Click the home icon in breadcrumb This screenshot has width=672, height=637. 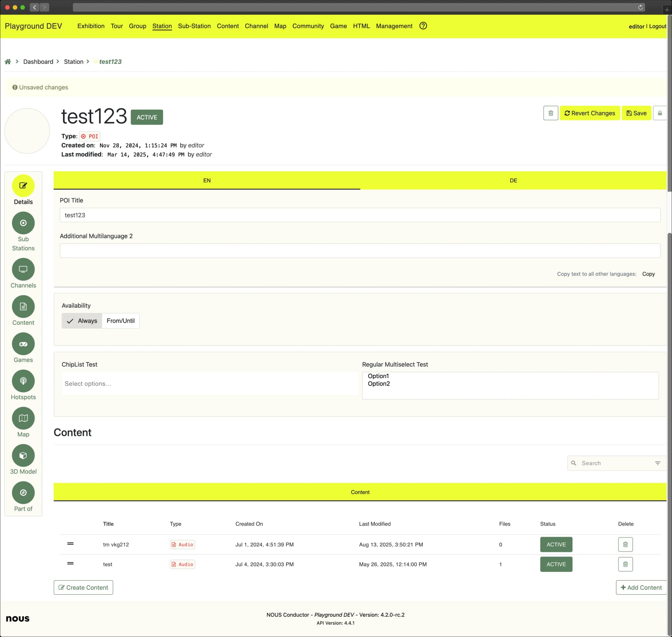point(8,62)
